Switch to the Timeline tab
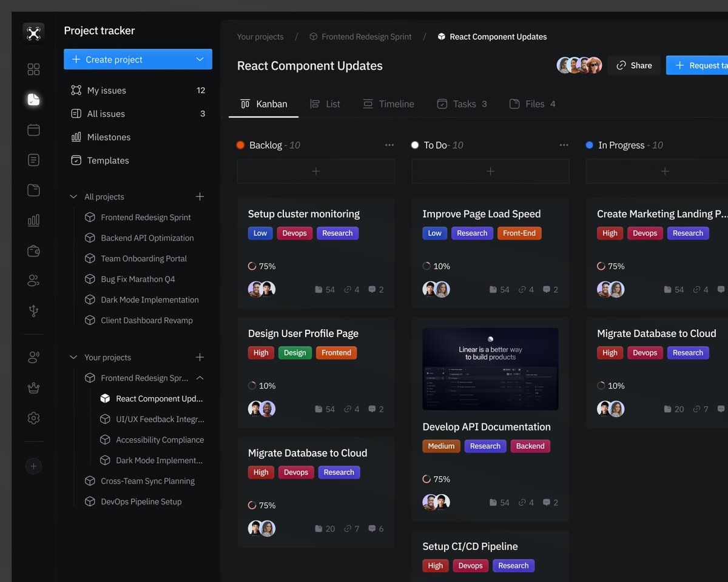 coord(388,104)
